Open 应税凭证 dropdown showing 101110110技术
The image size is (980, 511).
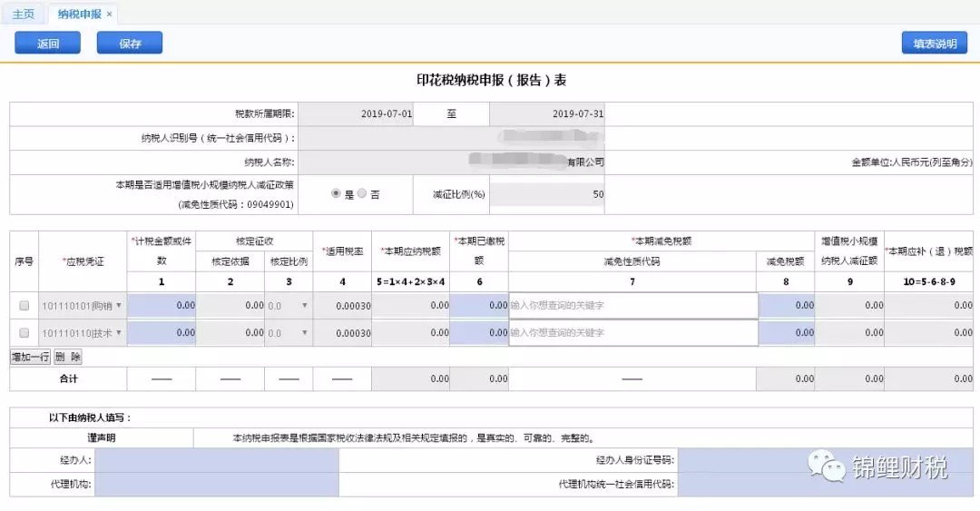pyautogui.click(x=83, y=333)
